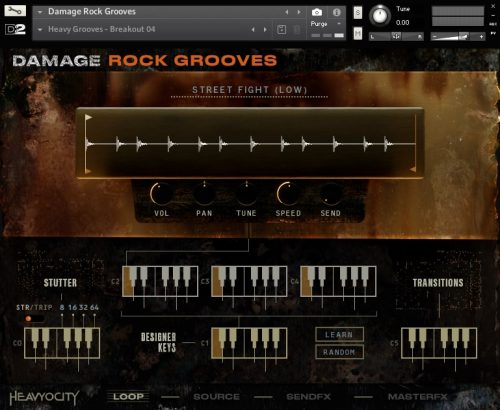The height and width of the screenshot is (410, 500).
Task: Mute the instrument with the M button
Action: pos(358,34)
